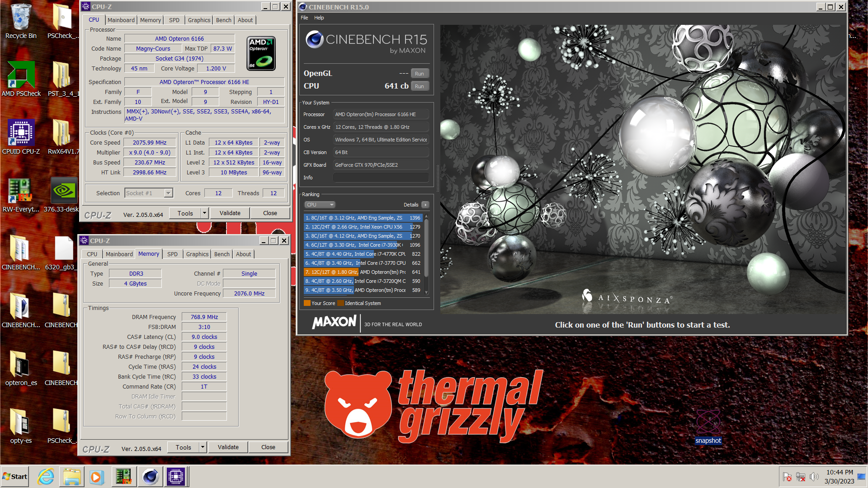Viewport: 868px width, 488px height.
Task: Open the taskbar clock showing 10:44 PM
Action: click(839, 477)
